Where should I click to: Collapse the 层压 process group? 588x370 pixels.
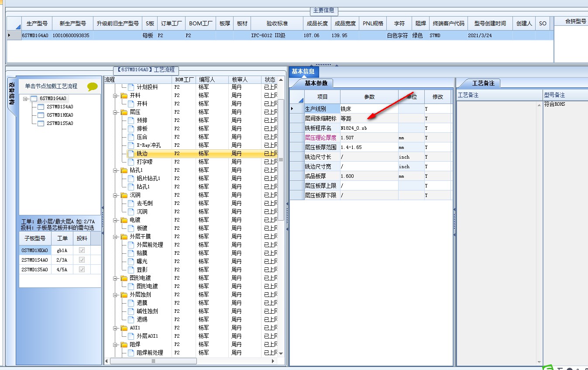[x=116, y=112]
